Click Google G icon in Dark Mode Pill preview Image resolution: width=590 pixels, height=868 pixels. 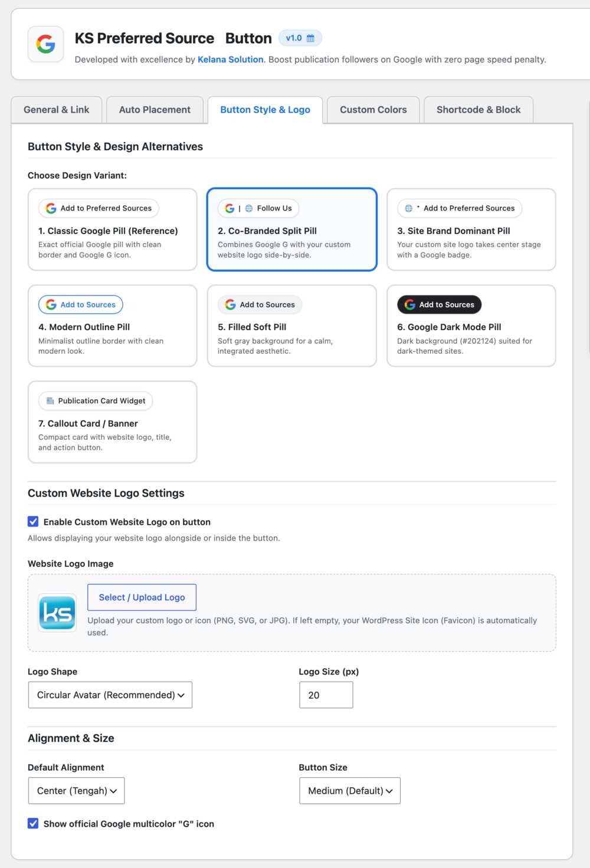pos(409,304)
